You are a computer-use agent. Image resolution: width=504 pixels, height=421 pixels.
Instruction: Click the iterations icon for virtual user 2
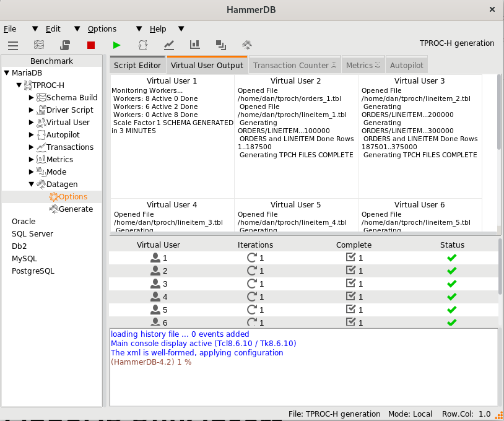[x=251, y=271]
